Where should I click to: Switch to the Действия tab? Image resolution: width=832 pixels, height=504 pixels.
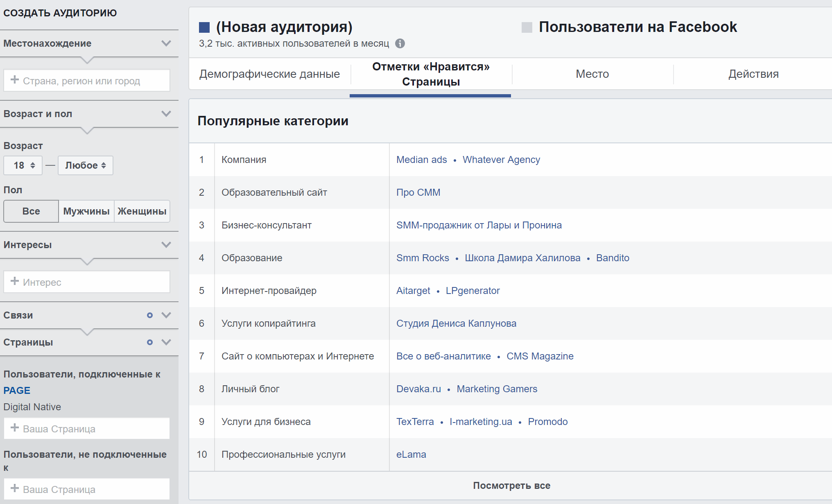pos(753,74)
